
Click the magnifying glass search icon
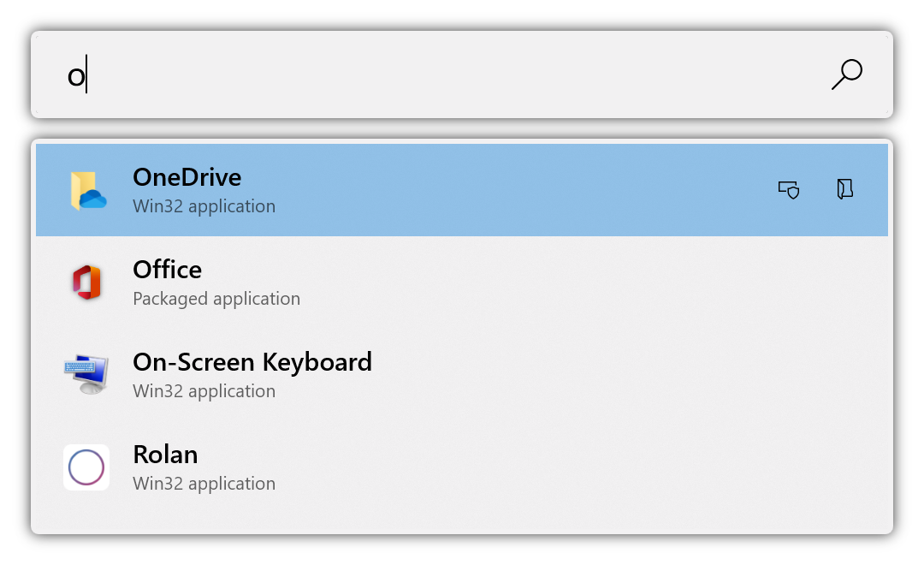[846, 74]
